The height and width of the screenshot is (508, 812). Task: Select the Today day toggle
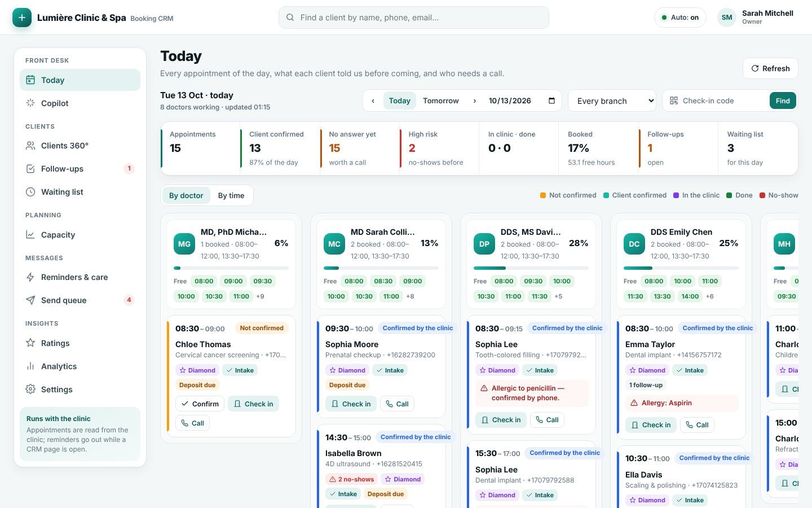(400, 101)
